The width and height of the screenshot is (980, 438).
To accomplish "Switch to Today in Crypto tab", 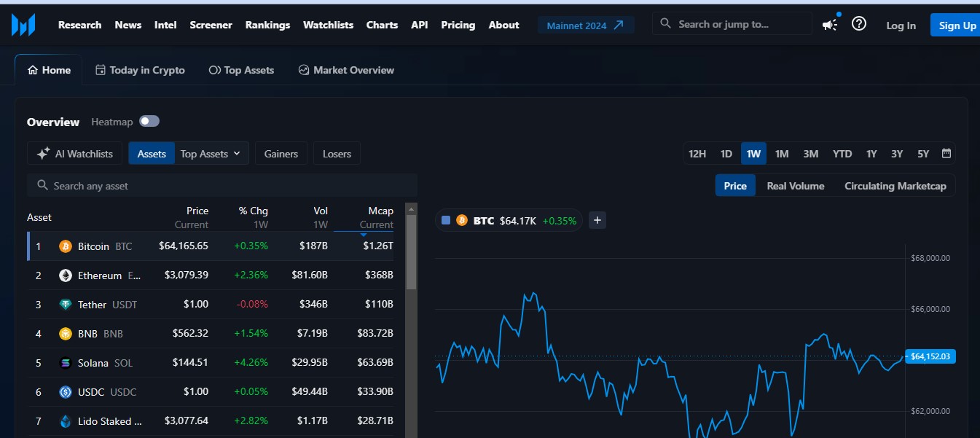I will 140,70.
